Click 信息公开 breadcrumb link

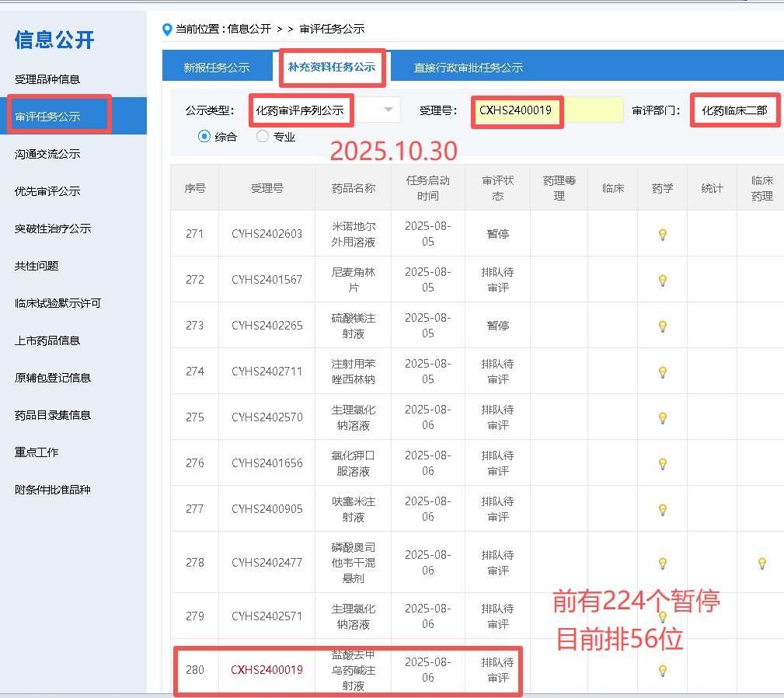(249, 29)
